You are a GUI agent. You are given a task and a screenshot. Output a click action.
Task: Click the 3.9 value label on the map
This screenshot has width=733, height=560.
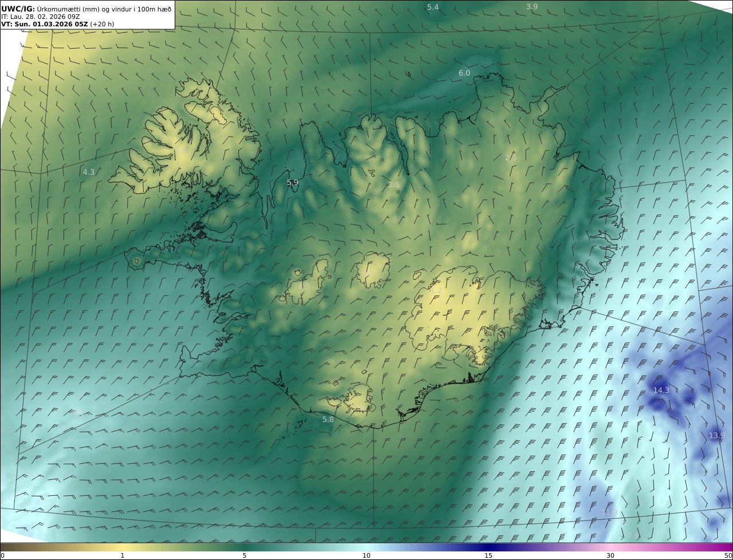tap(532, 6)
